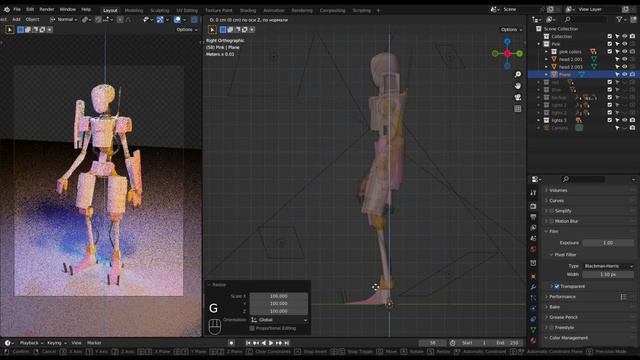This screenshot has width=640, height=360.
Task: Open the Render menu
Action: click(47, 9)
